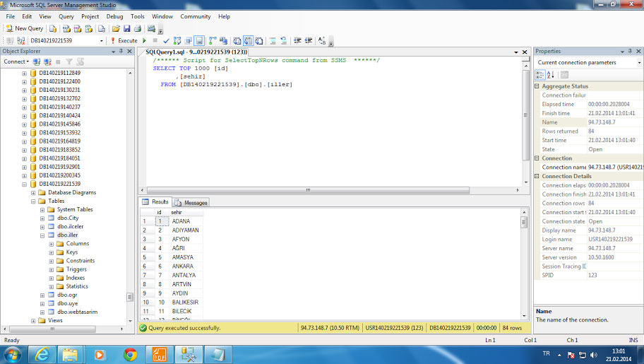Collapse the Aggregate Status property group
644x364 pixels.
(x=537, y=86)
